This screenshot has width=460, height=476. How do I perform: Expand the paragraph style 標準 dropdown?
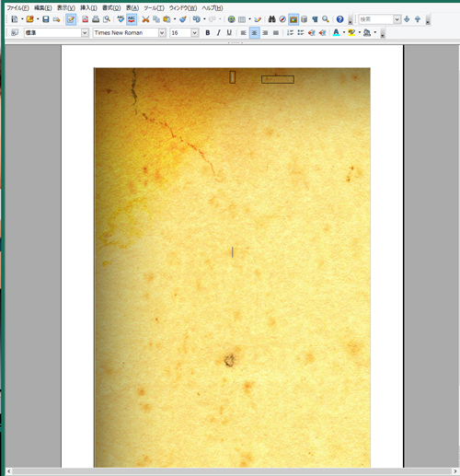coord(86,32)
